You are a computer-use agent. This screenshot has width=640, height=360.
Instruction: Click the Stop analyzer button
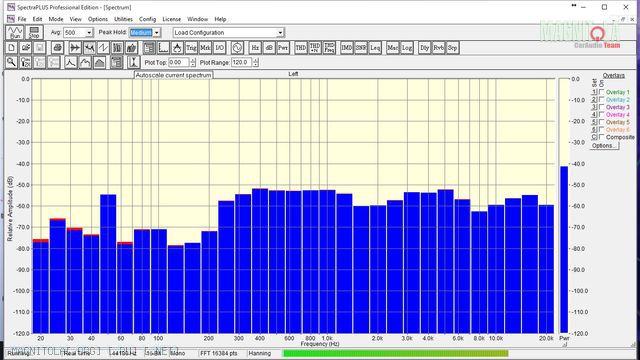34,32
